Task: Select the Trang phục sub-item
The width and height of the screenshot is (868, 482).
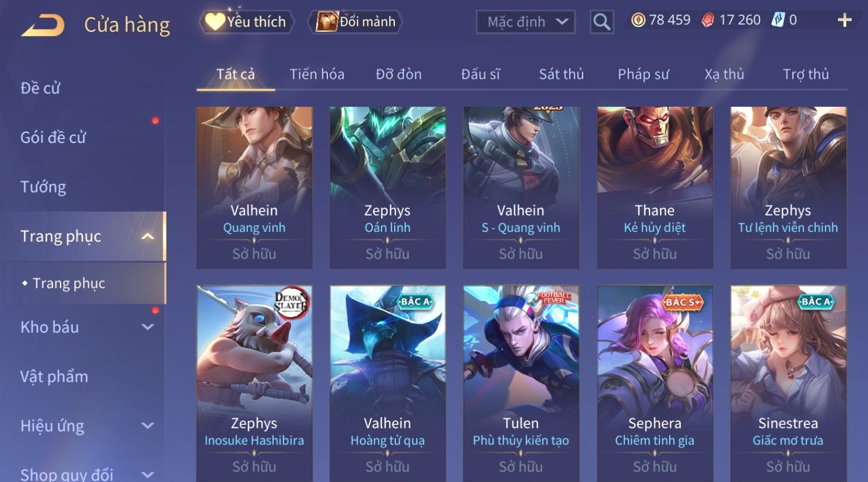Action: [69, 283]
